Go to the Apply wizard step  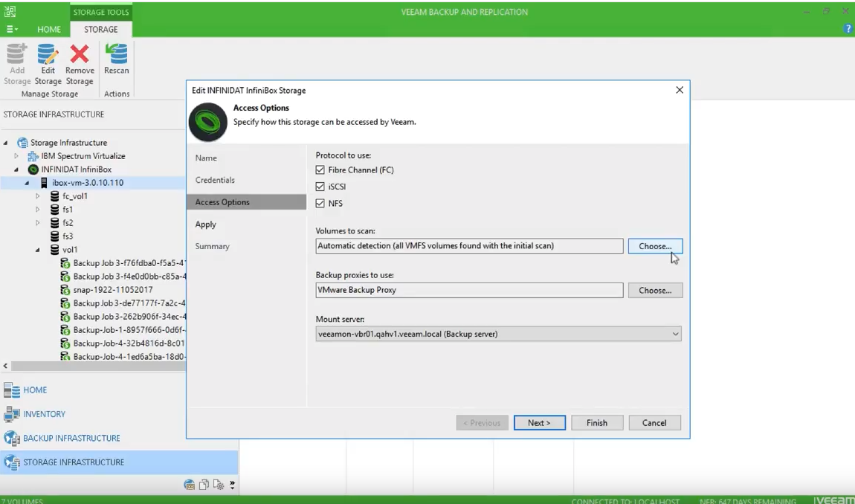coord(205,224)
